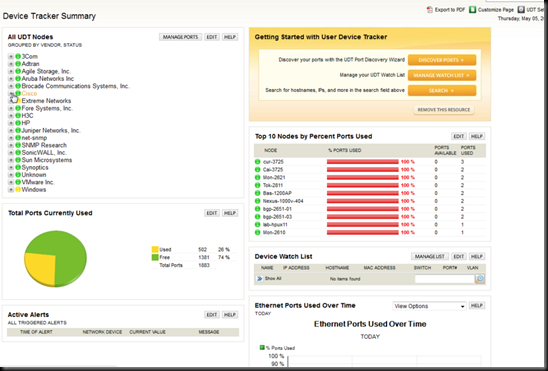Click the Device Watch List search field
Image resolution: width=548 pixels, height=371 pixels.
click(445, 279)
